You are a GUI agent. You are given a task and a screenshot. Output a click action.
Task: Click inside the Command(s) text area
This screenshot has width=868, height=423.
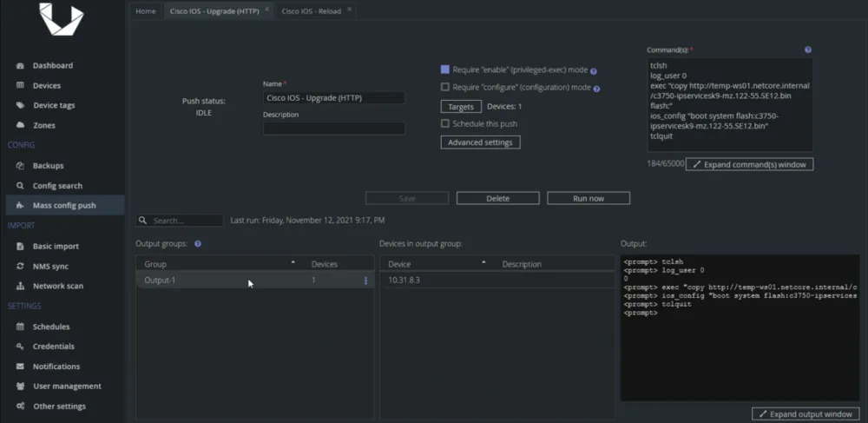(x=730, y=104)
